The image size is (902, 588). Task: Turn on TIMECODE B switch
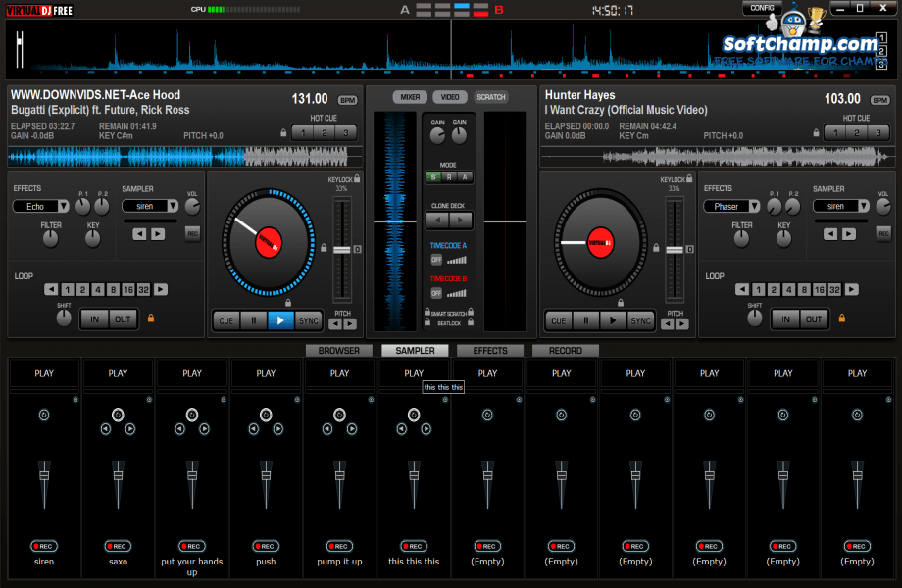click(436, 294)
